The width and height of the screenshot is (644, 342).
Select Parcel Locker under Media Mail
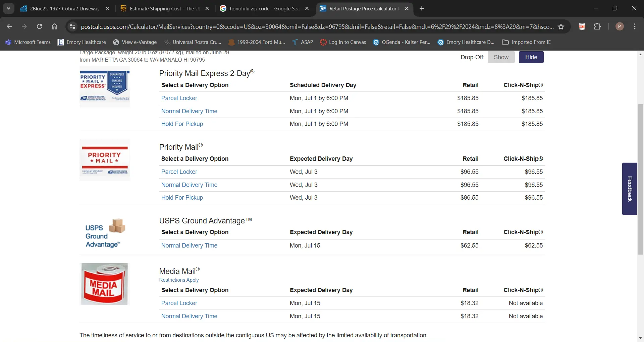179,303
